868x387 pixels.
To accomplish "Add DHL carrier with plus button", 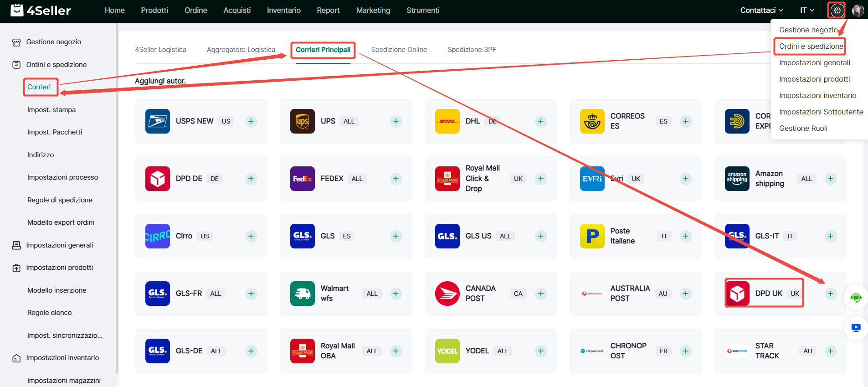I will (x=541, y=121).
